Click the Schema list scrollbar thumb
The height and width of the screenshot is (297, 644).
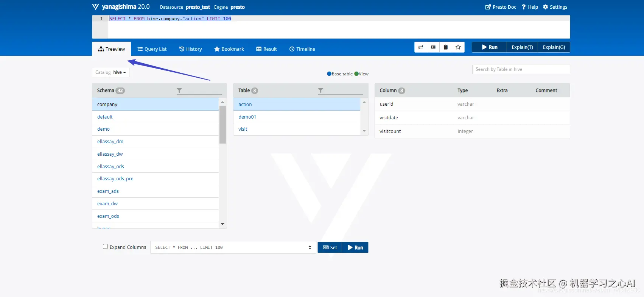coord(222,125)
